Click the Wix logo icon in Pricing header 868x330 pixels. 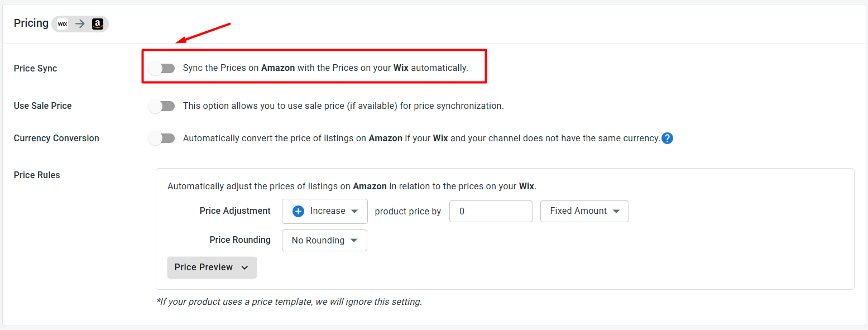[x=63, y=24]
